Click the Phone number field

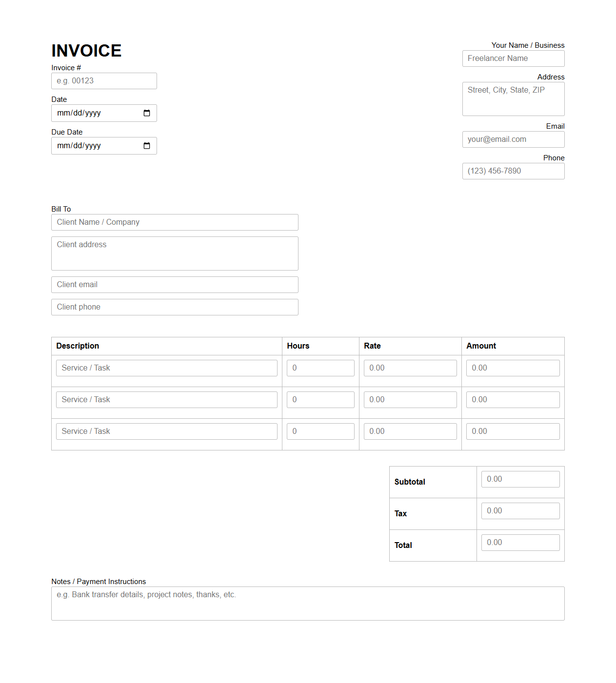tap(513, 171)
